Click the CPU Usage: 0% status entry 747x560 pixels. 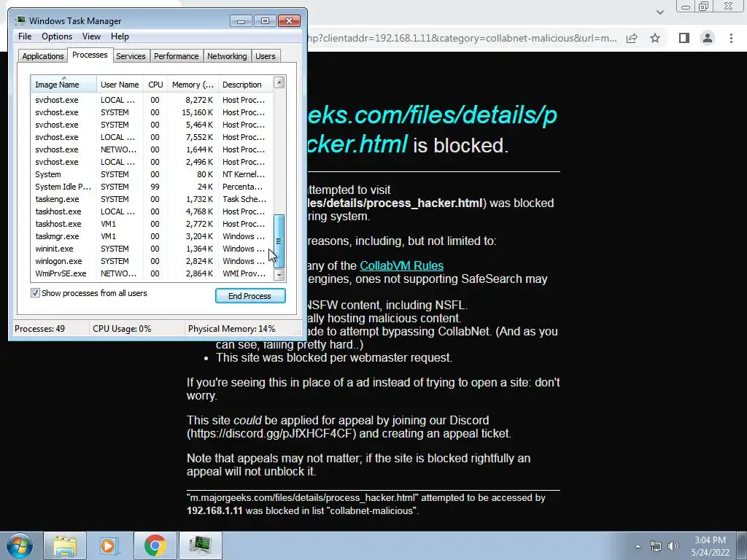click(122, 329)
